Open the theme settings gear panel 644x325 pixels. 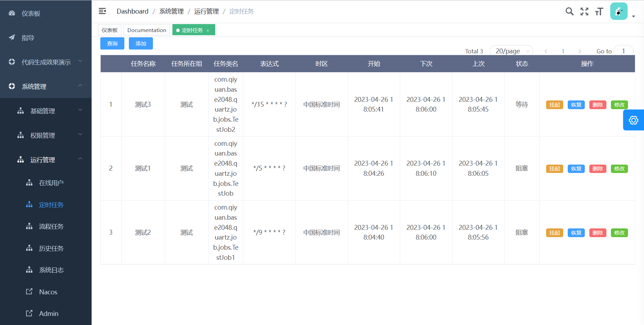coord(634,120)
